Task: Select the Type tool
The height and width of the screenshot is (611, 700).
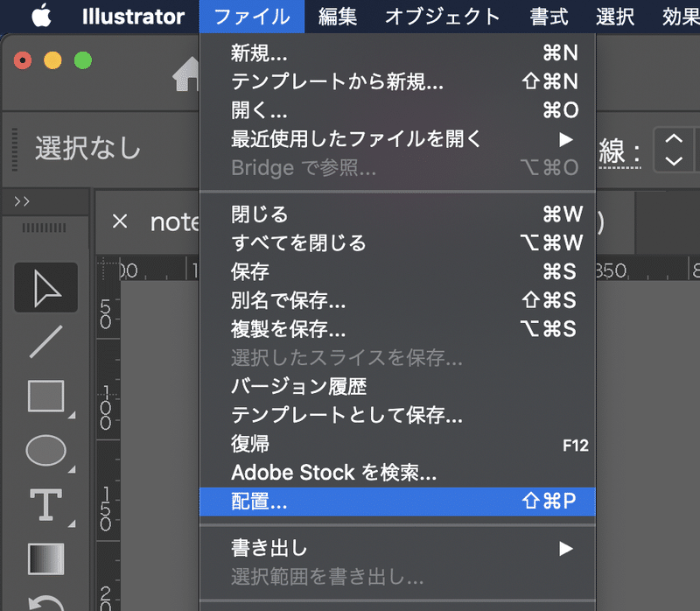Action: pyautogui.click(x=45, y=505)
